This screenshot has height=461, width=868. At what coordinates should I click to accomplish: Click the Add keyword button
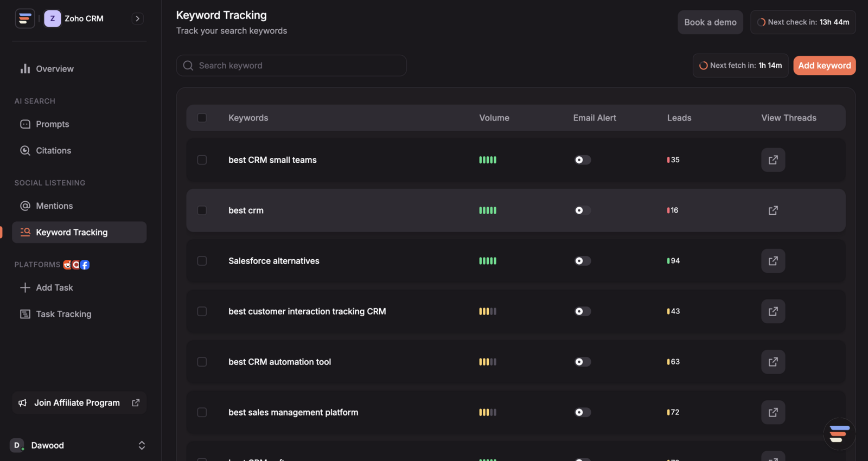tap(825, 66)
